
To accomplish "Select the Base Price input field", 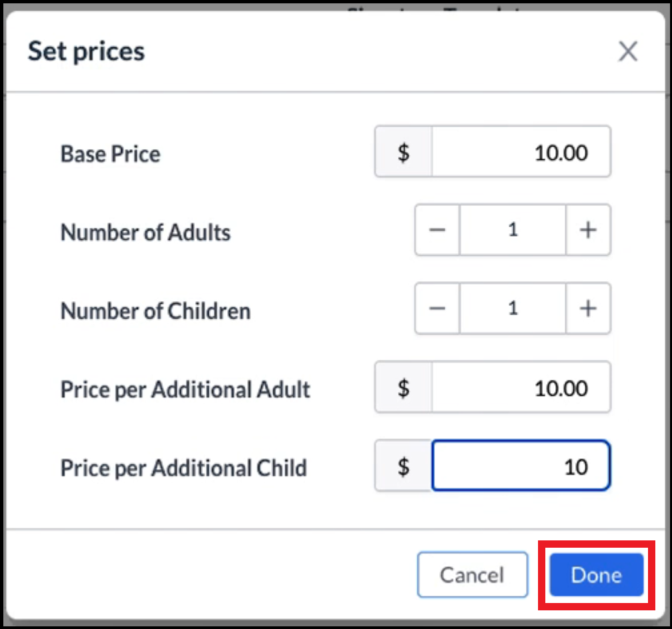I will pyautogui.click(x=521, y=151).
